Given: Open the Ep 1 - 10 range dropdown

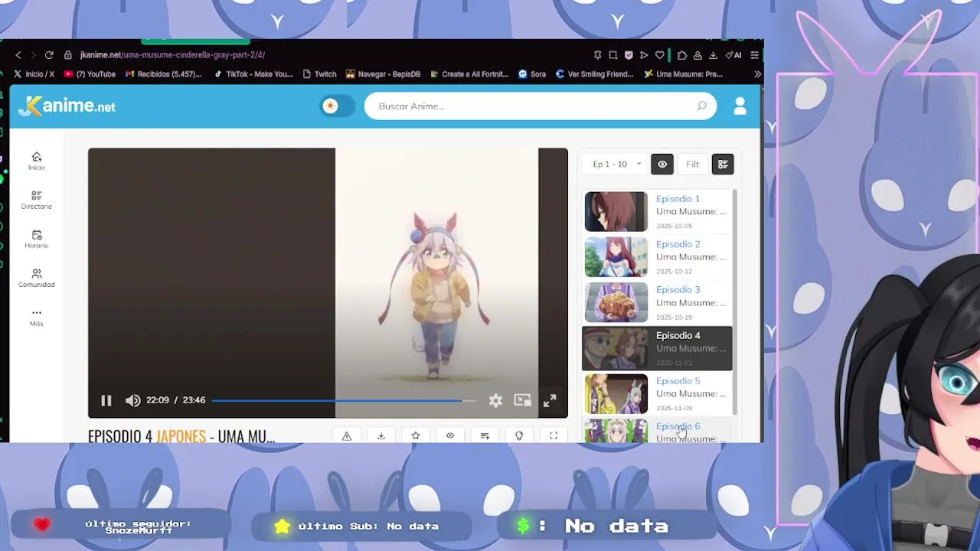Looking at the screenshot, I should [x=616, y=164].
